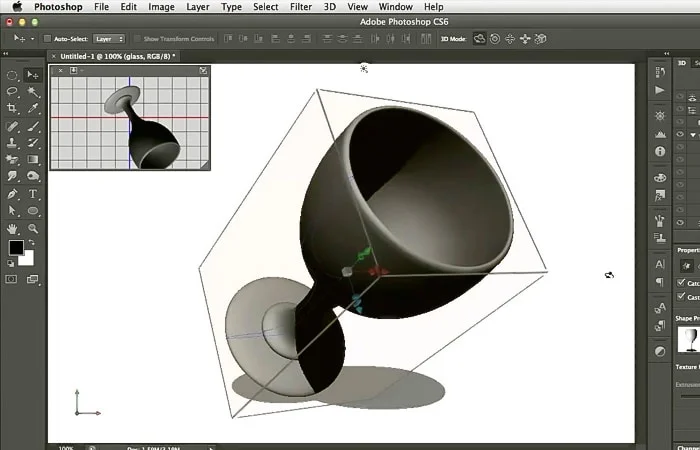Select the Horizontal Type tool
The image size is (700, 450).
(33, 194)
